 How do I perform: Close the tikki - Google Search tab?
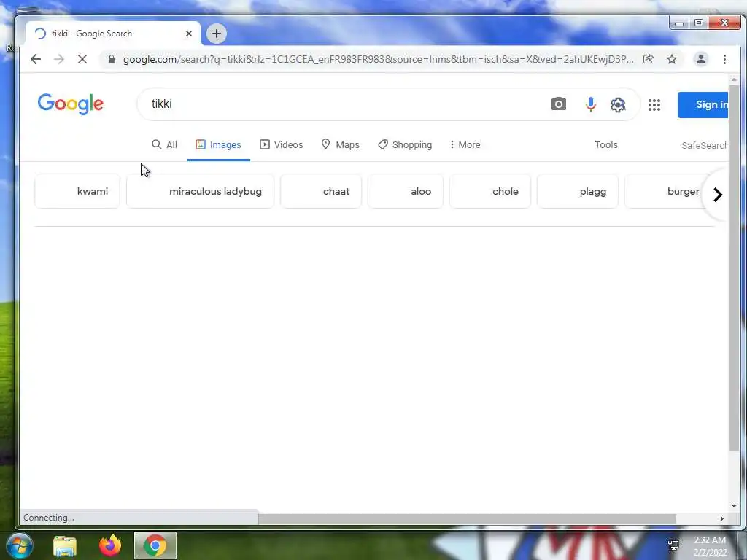tap(189, 34)
